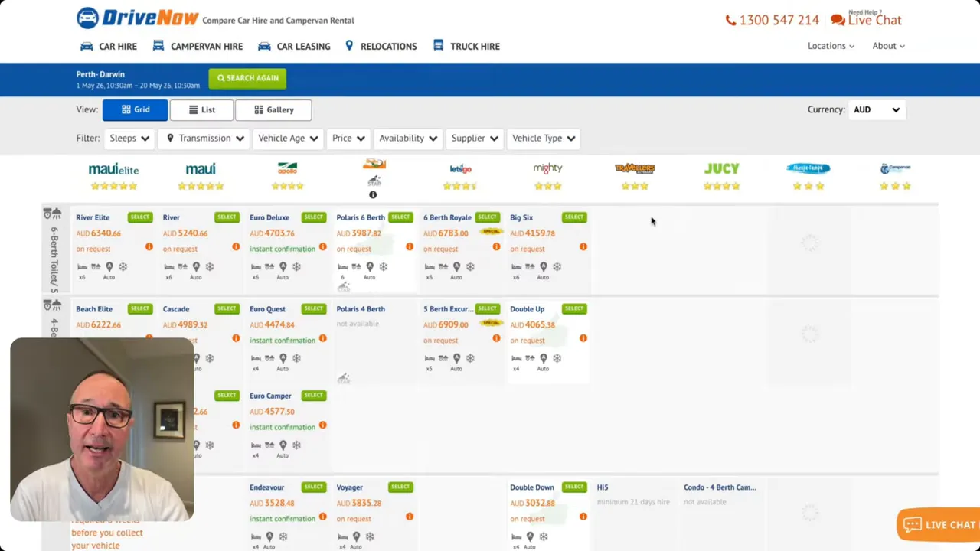This screenshot has height=551, width=980.
Task: Activate the Grid view toggle
Action: (135, 109)
